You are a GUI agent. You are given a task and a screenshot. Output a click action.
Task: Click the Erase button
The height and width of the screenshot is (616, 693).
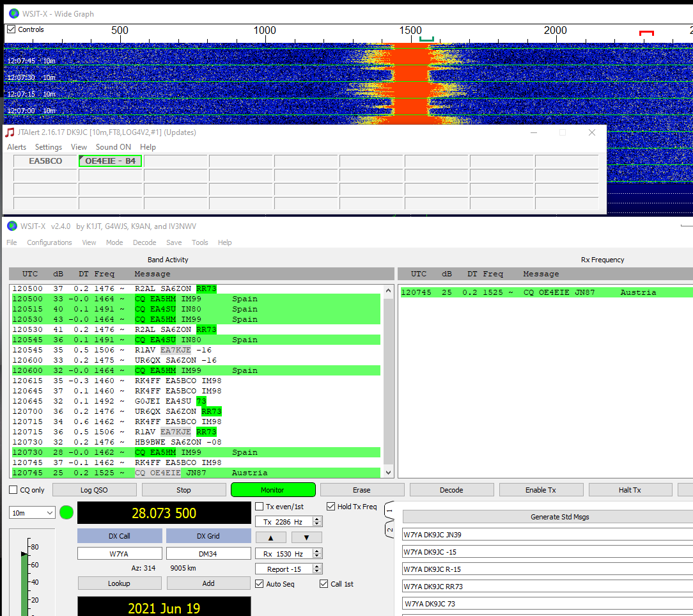(x=362, y=490)
